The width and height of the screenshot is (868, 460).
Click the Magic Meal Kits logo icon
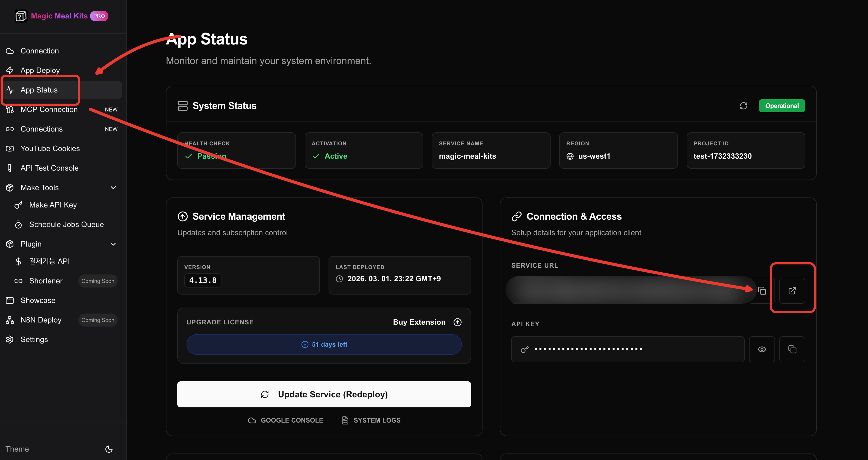coord(21,16)
